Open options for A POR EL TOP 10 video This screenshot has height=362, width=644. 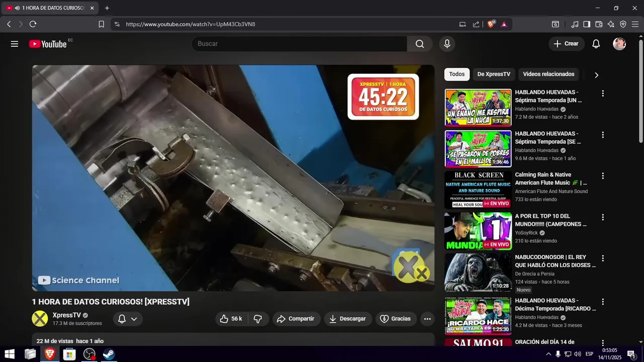tap(603, 217)
